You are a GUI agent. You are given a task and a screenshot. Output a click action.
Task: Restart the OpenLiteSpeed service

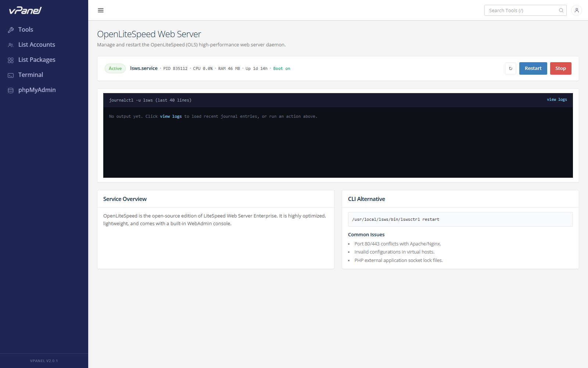[533, 68]
